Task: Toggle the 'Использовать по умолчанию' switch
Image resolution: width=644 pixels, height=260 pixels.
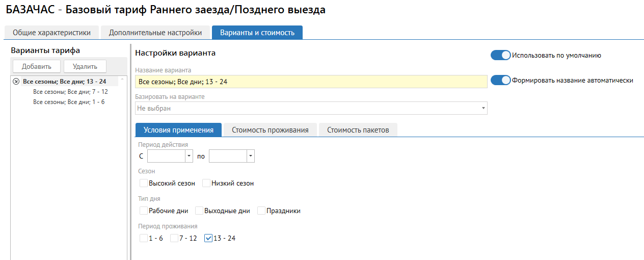Action: [500, 55]
